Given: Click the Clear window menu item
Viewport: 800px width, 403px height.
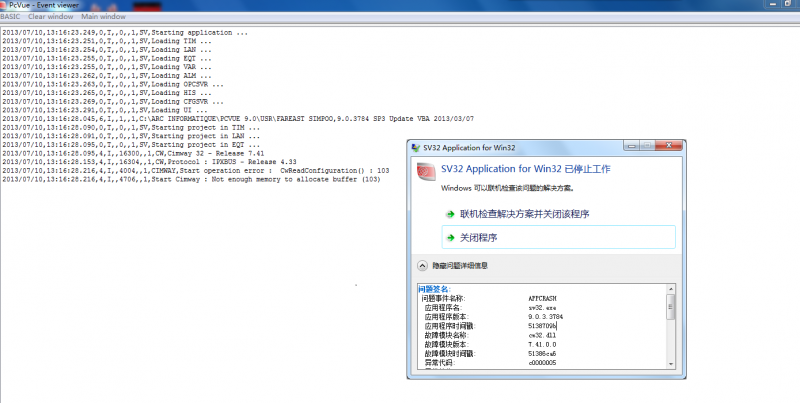Looking at the screenshot, I should point(51,16).
